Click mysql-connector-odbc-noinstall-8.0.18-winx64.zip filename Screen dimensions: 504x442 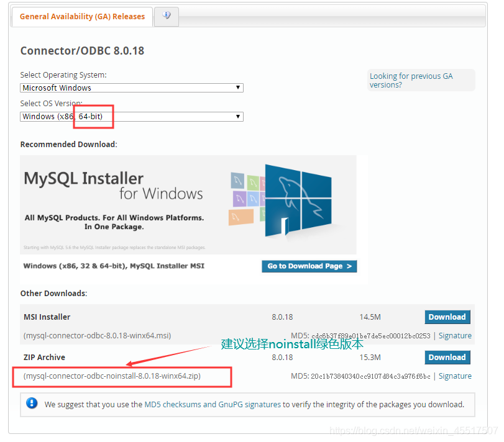112,376
